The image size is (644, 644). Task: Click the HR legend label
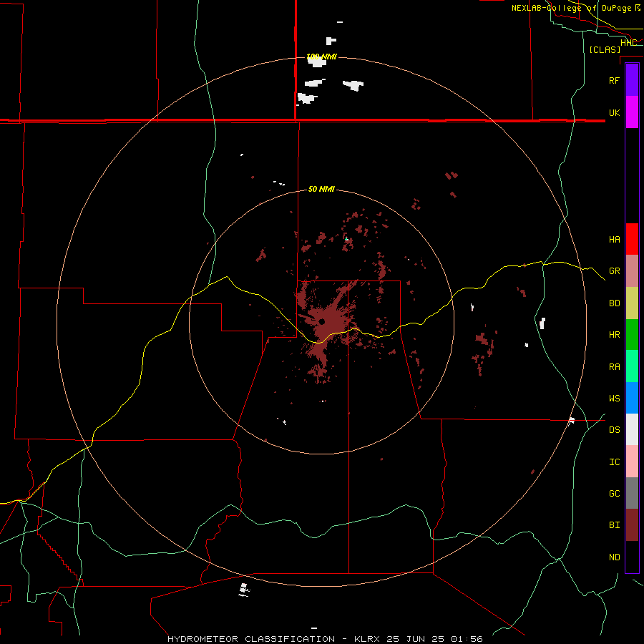(614, 335)
